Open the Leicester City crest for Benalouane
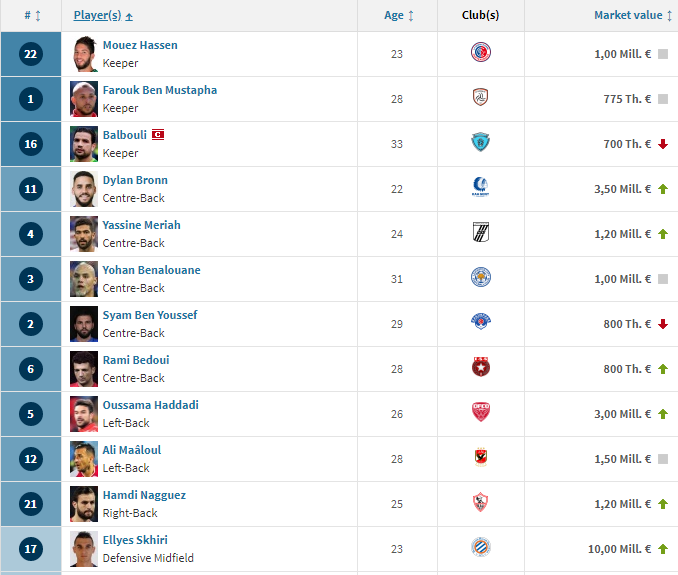This screenshot has height=575, width=678. pyautogui.click(x=480, y=277)
